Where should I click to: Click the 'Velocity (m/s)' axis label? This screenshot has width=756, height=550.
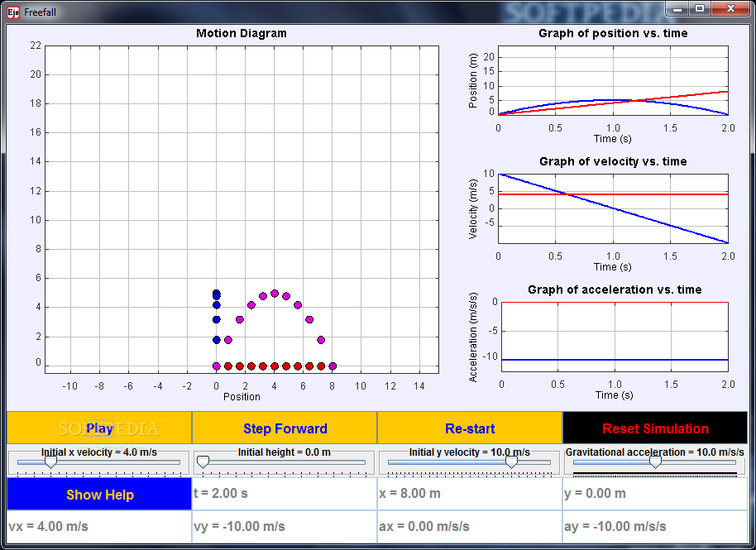pyautogui.click(x=472, y=208)
